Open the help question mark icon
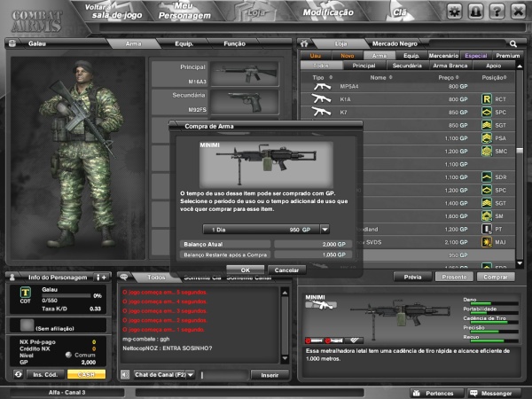Image resolution: width=532 pixels, height=399 pixels. point(497,12)
